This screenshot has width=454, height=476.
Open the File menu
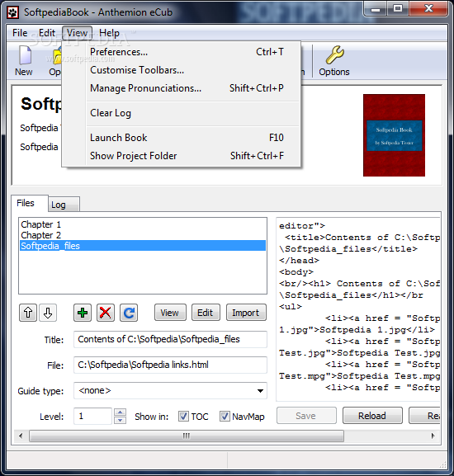click(x=20, y=33)
